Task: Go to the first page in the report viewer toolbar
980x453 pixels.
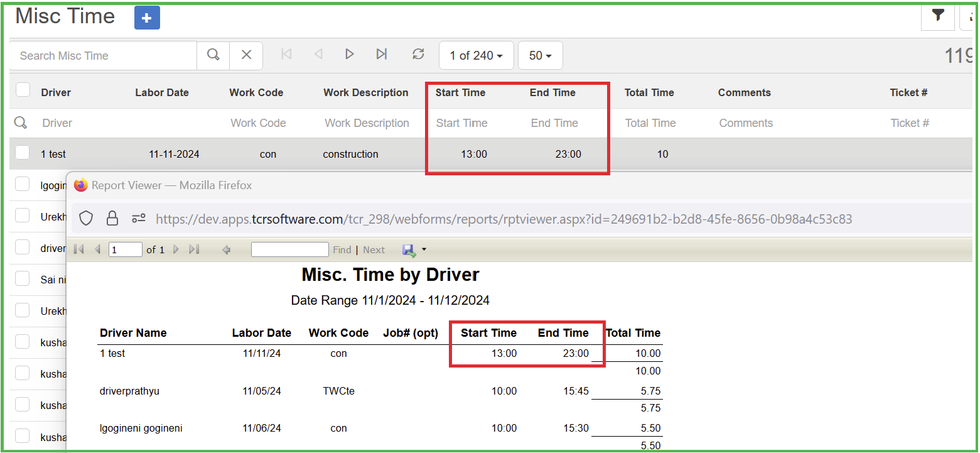Action: pos(78,249)
